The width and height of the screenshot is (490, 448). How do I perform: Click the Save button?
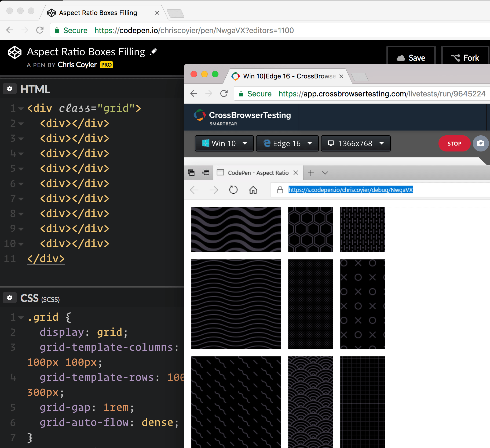411,57
